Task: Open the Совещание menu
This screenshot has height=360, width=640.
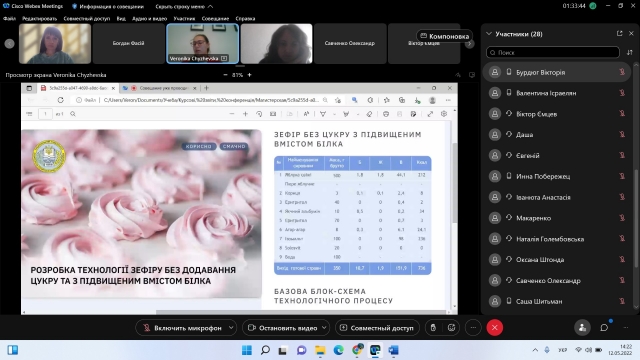Action: coord(215,18)
